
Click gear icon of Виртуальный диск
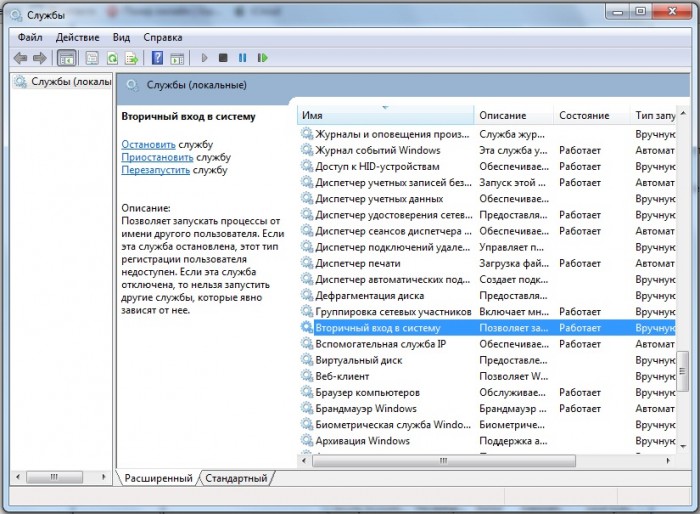tap(307, 360)
